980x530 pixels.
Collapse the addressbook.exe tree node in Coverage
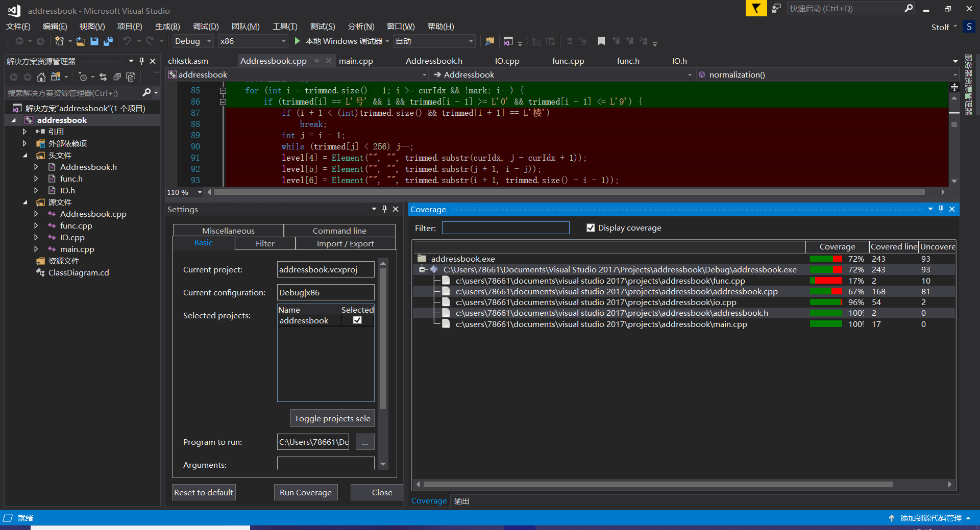422,269
